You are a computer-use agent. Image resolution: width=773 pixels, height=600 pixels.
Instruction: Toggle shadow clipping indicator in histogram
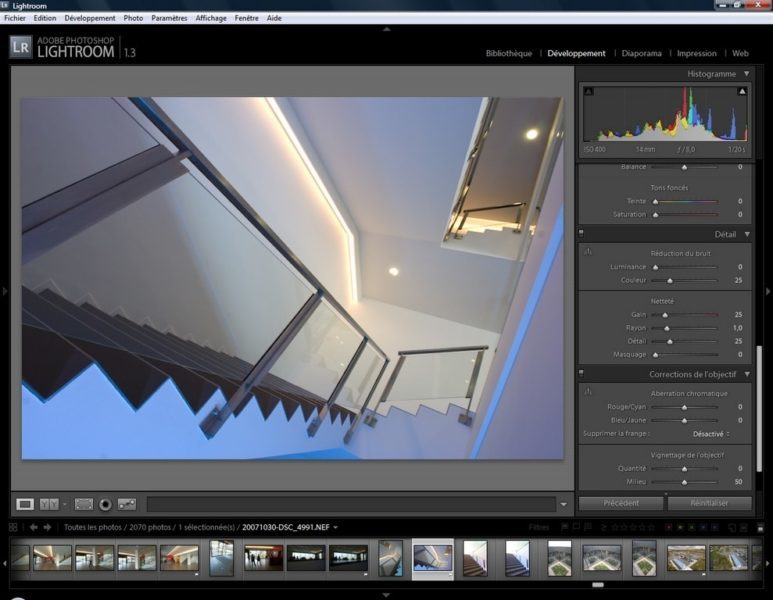(588, 92)
